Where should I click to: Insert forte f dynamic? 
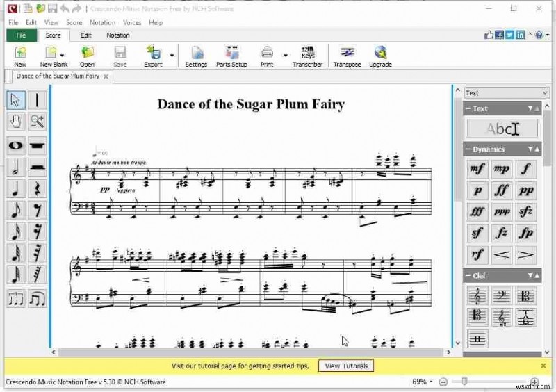pyautogui.click(x=526, y=169)
